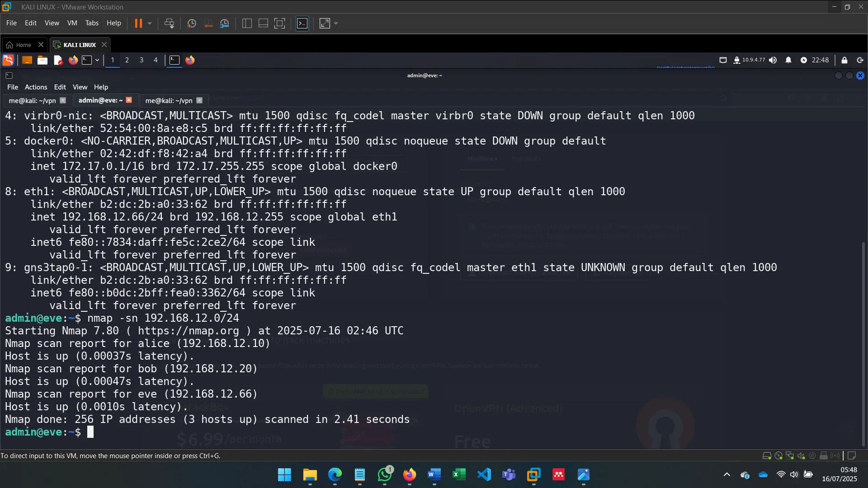Lock the screen using the padlock tray button
The width and height of the screenshot is (868, 488).
click(844, 60)
